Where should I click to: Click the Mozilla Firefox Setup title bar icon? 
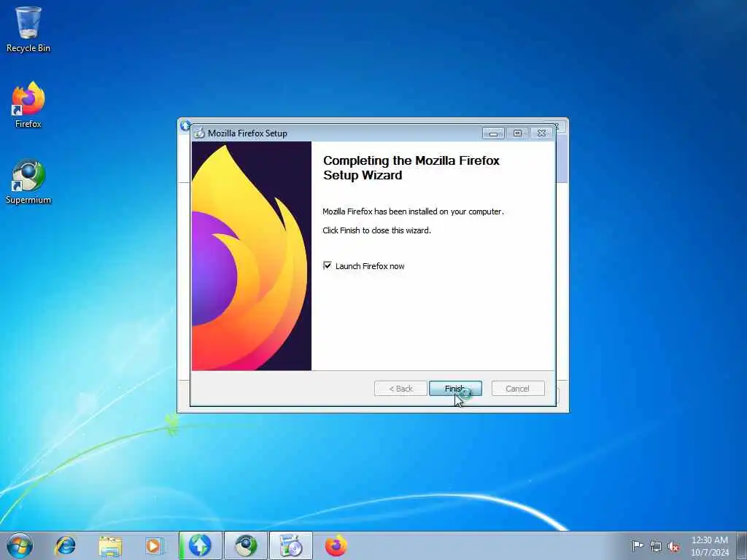click(198, 133)
